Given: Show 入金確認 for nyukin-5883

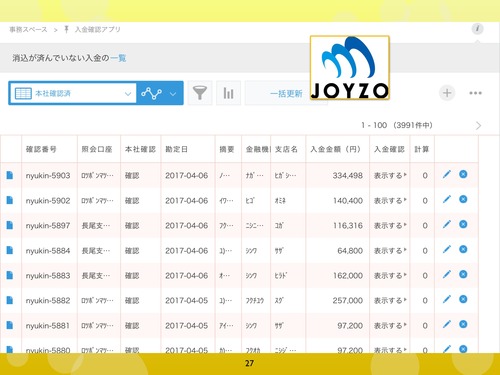Looking at the screenshot, I should tap(390, 275).
